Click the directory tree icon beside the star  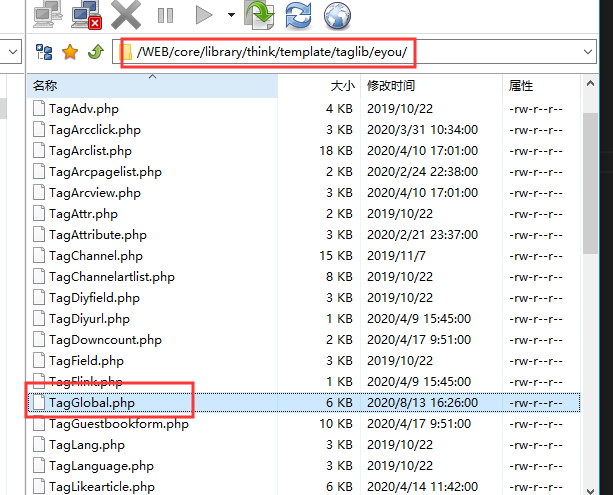[x=44, y=51]
